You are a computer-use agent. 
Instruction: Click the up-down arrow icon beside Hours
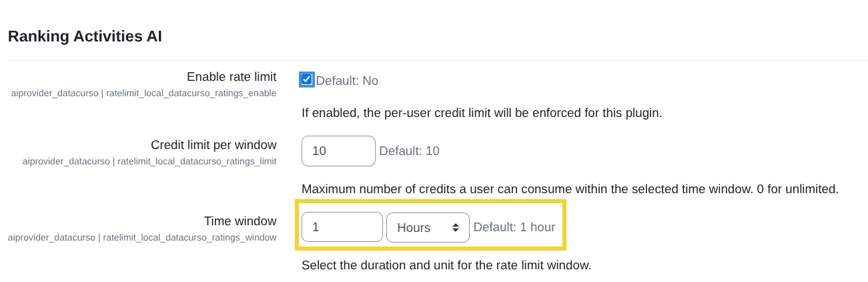coord(456,227)
